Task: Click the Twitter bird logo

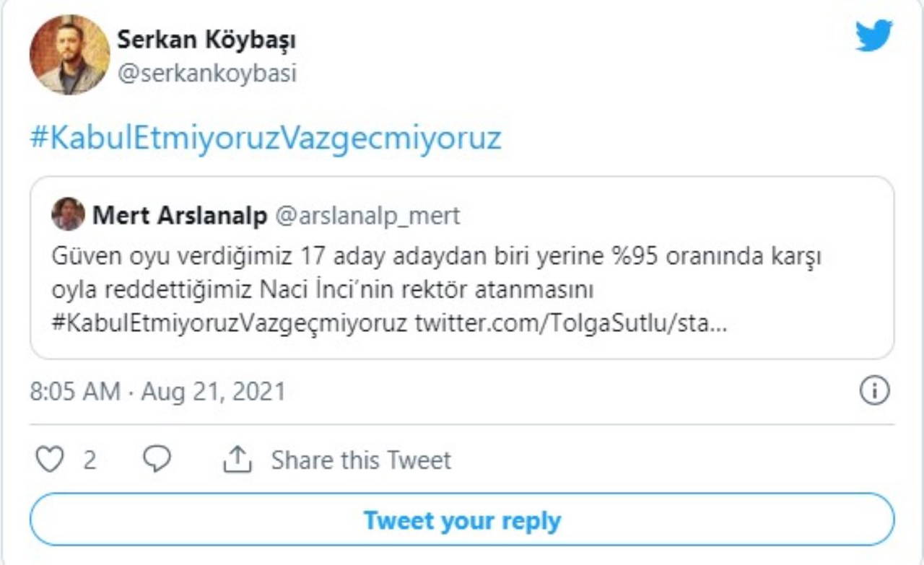Action: click(873, 36)
